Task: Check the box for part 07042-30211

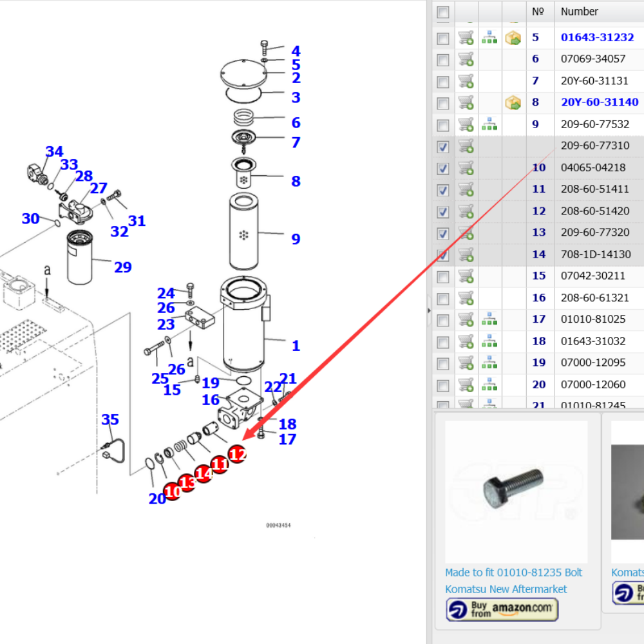Action: [443, 277]
